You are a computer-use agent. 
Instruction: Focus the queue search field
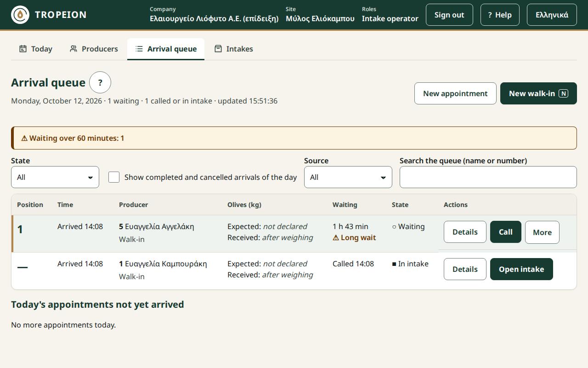point(488,177)
